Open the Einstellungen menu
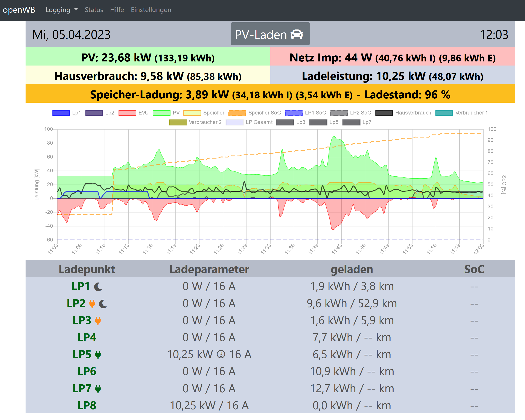 point(151,10)
